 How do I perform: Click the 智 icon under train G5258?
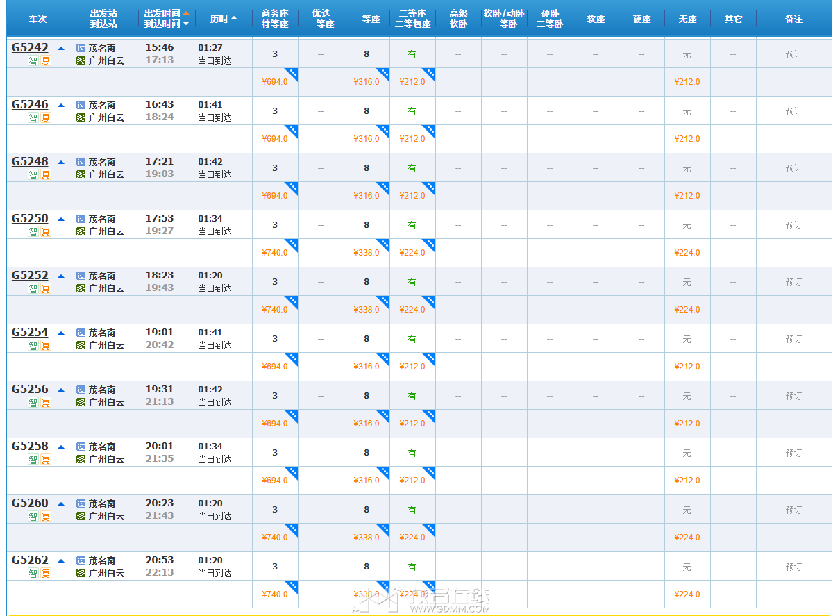33,459
